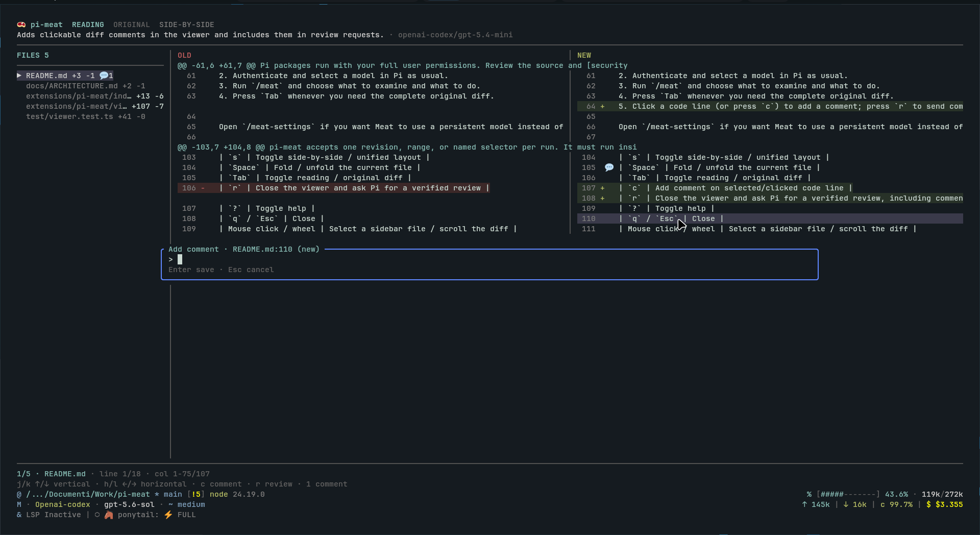Click the 'gpt-5.6-sol' model name

tap(129, 504)
